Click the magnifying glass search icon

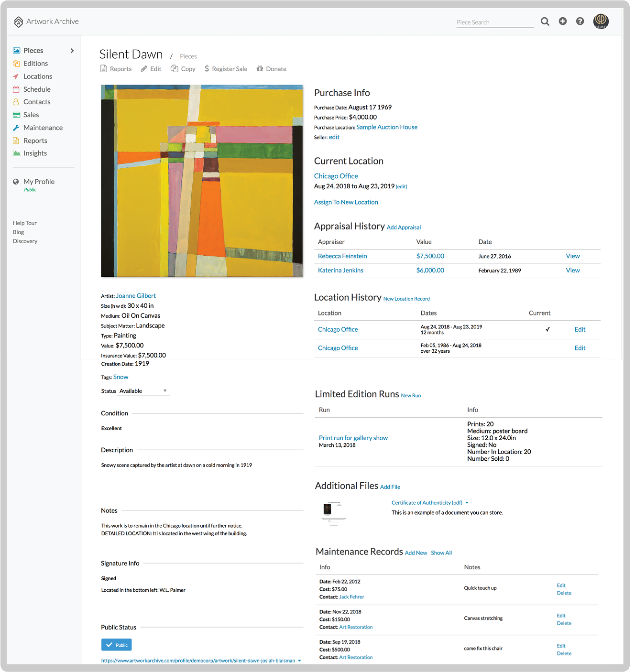545,22
